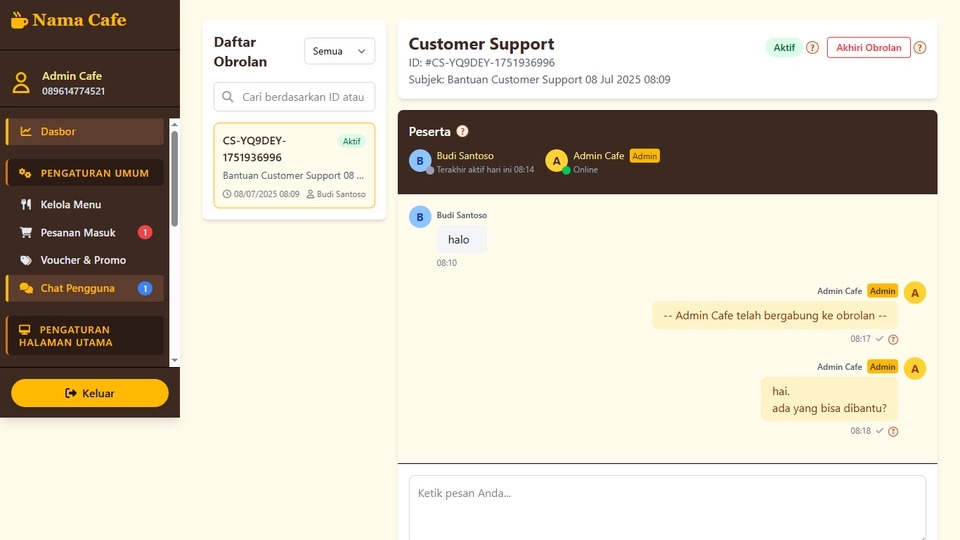Go to Pesanan Masuk orders
This screenshot has width=960, height=540.
(x=78, y=232)
